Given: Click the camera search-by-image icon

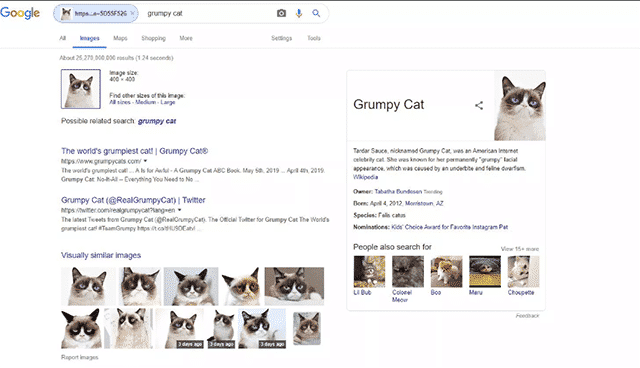Looking at the screenshot, I should point(281,13).
